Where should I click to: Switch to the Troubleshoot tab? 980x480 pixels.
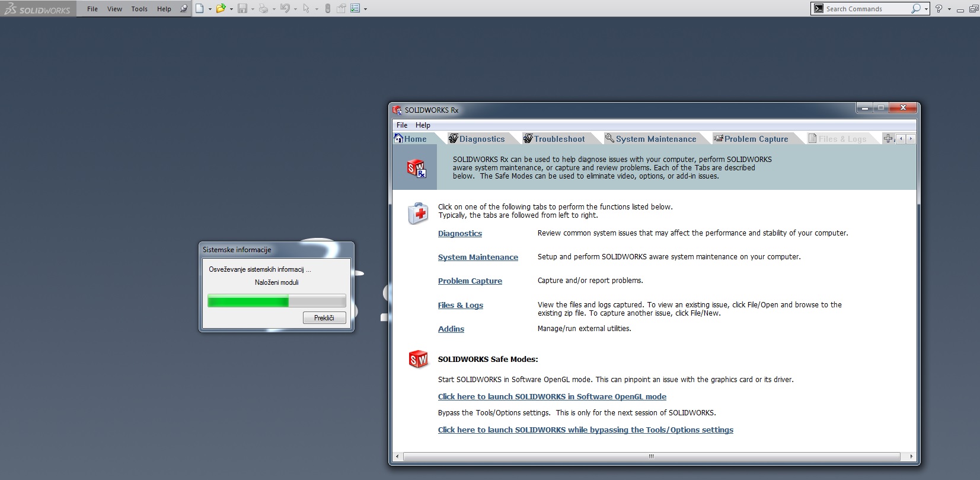pyautogui.click(x=558, y=139)
